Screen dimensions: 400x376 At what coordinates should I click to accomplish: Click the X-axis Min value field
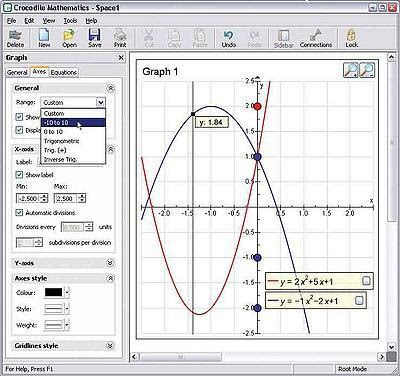[28, 198]
